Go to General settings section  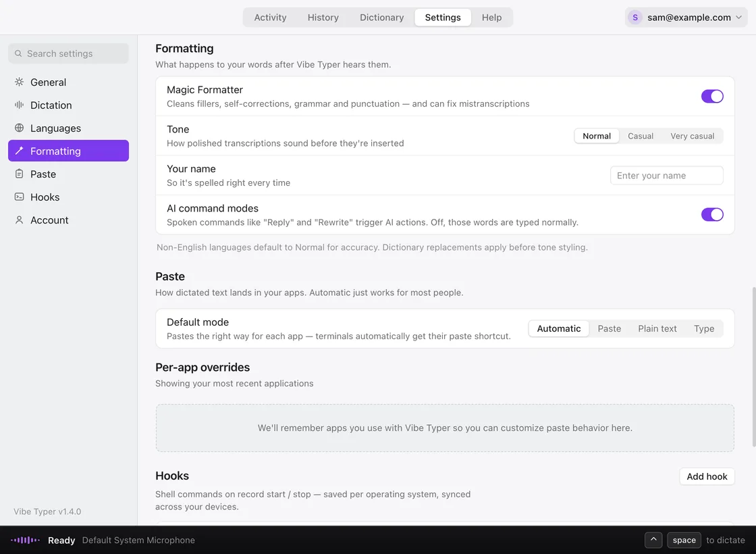point(68,82)
